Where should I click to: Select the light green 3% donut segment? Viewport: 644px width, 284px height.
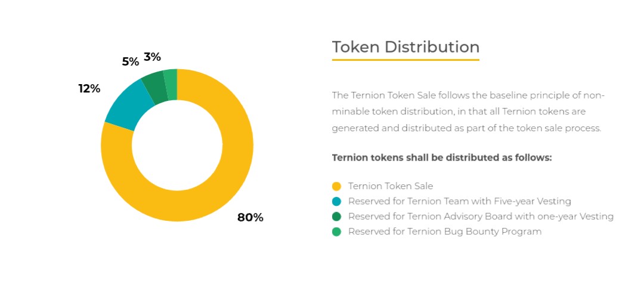(x=171, y=84)
